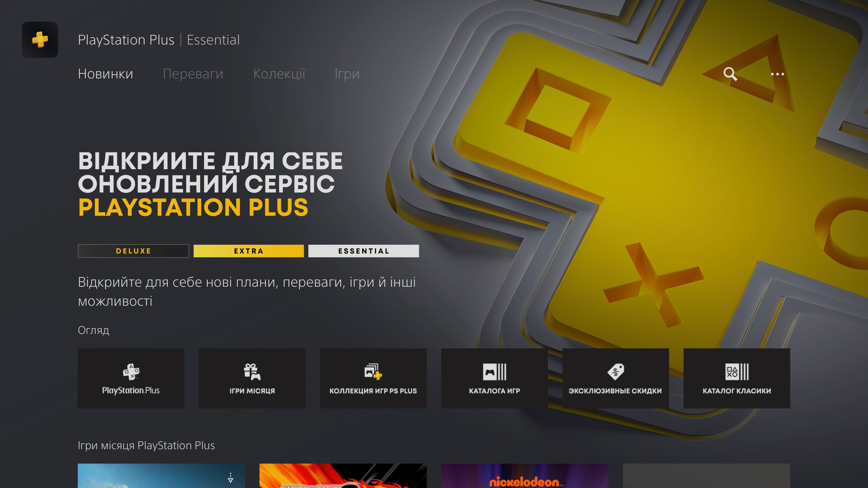868x488 pixels.
Task: Switch to the Переваги tab
Action: pos(193,74)
